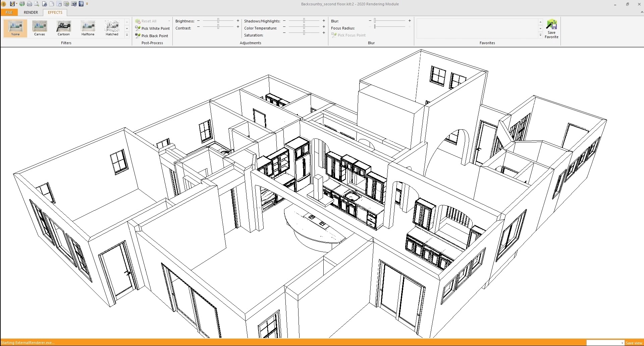The height and width of the screenshot is (346, 644).
Task: Click the Brightness plus button
Action: coord(238,21)
